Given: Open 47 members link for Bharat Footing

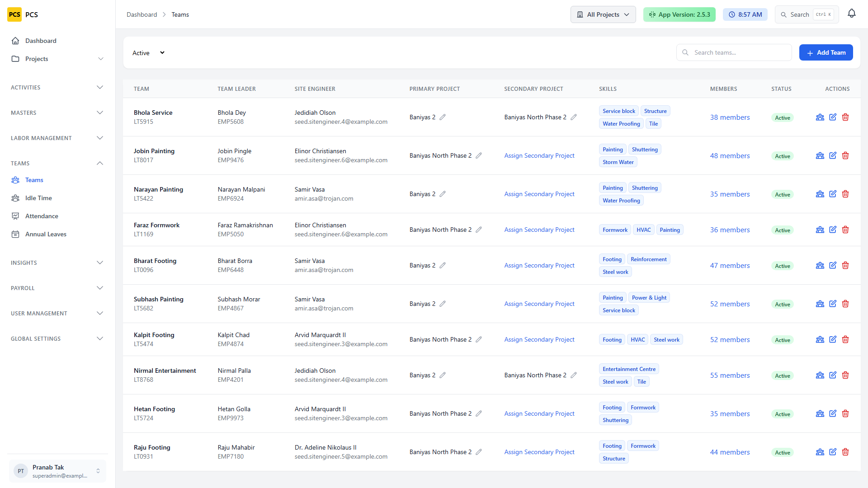Looking at the screenshot, I should [x=730, y=265].
